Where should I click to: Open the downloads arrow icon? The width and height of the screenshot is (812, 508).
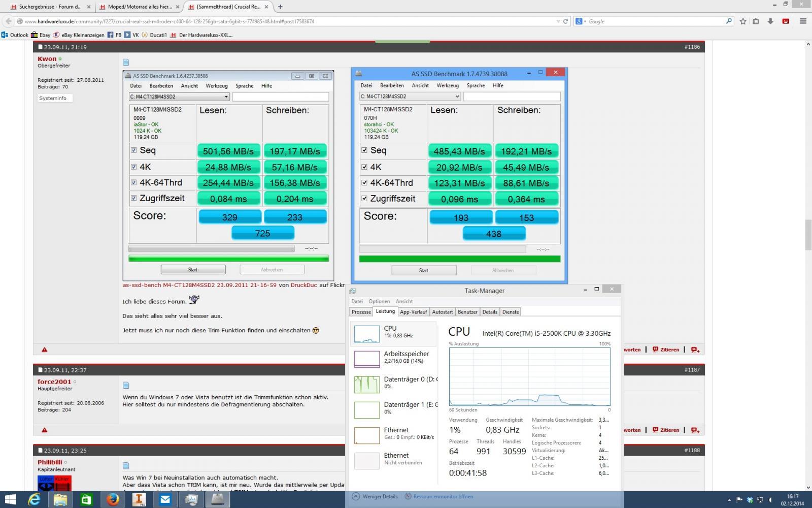[770, 21]
